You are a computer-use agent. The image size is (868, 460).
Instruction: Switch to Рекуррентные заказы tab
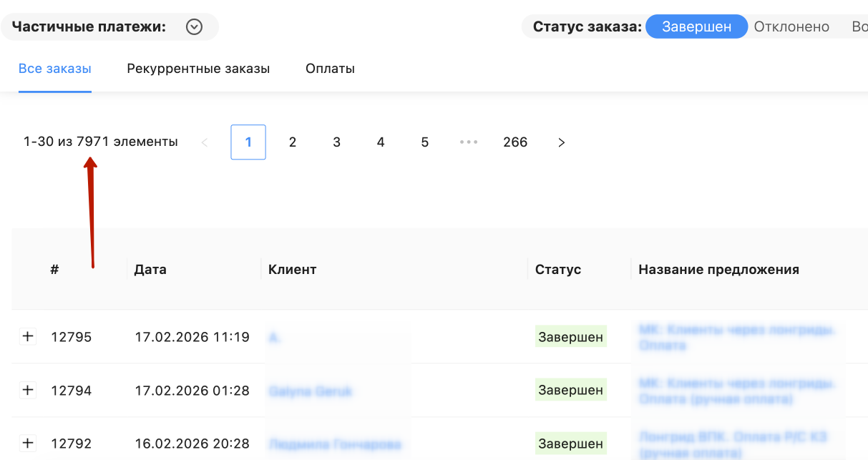click(198, 69)
